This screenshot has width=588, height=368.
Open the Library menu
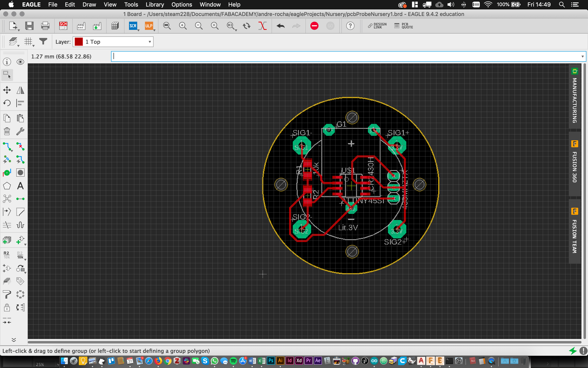point(155,4)
